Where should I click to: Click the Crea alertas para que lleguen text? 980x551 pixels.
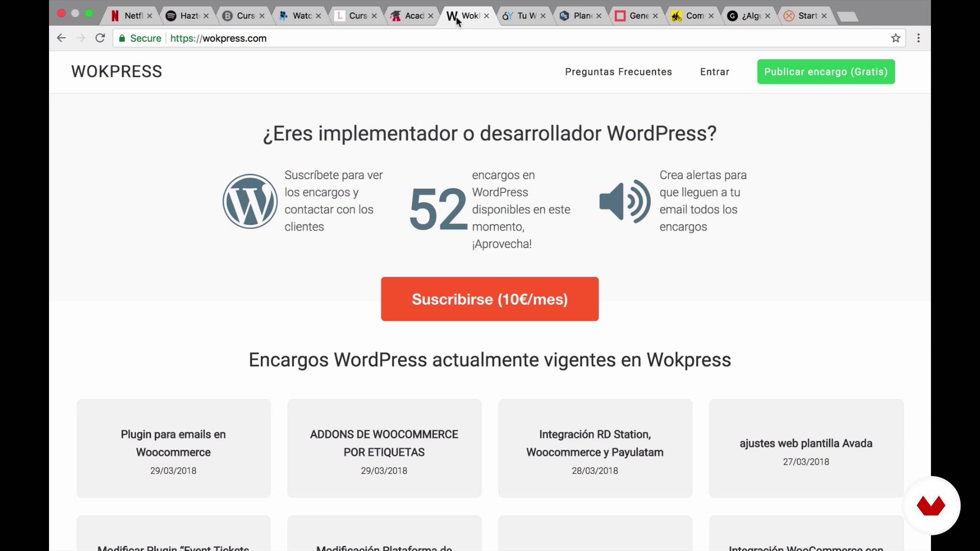point(703,201)
